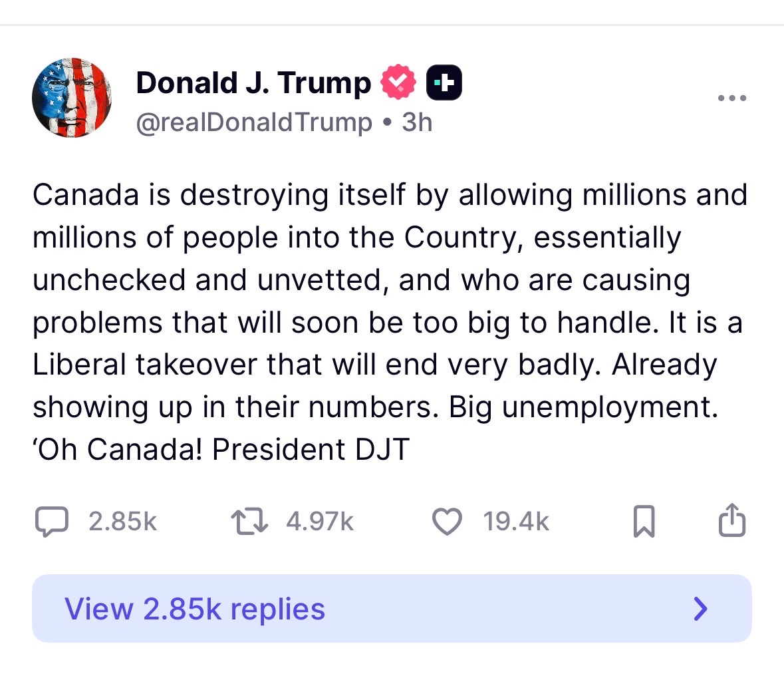Expand replies using right chevron arrow
The image size is (784, 680).
tap(701, 609)
